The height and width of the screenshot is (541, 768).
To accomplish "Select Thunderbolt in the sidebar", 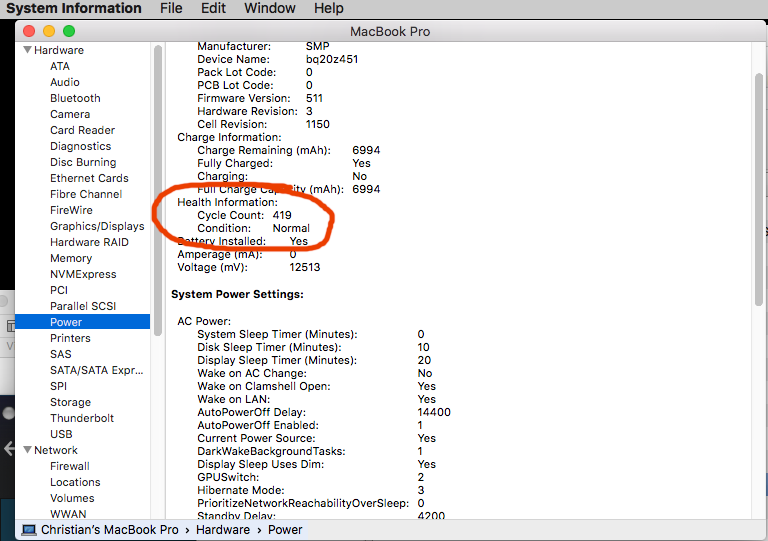I will (x=82, y=418).
